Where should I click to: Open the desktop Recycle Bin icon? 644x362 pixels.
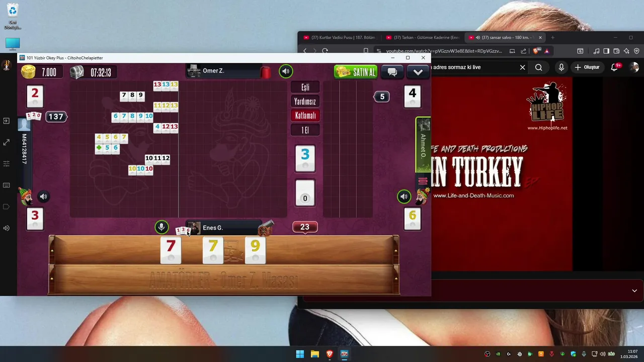13,17
